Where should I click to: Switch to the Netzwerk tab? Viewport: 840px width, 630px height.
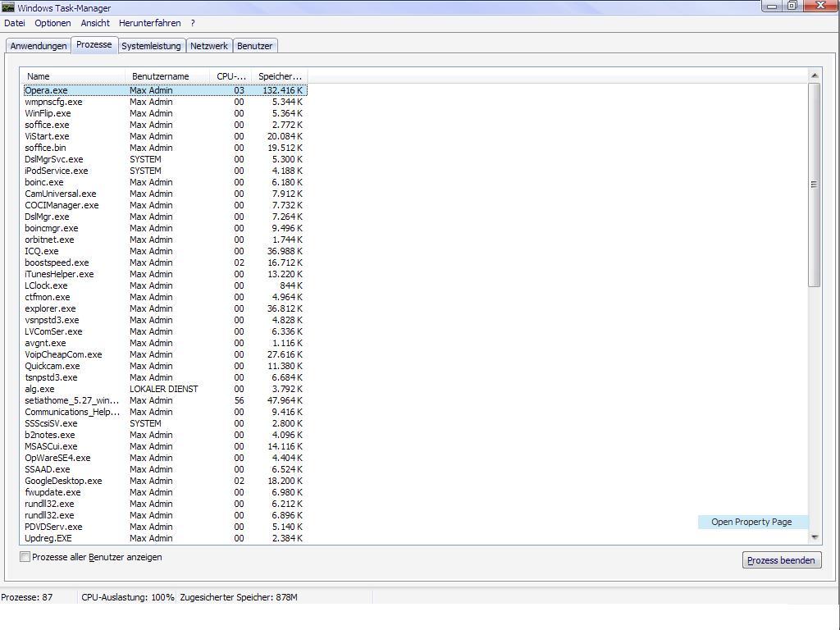[x=209, y=46]
